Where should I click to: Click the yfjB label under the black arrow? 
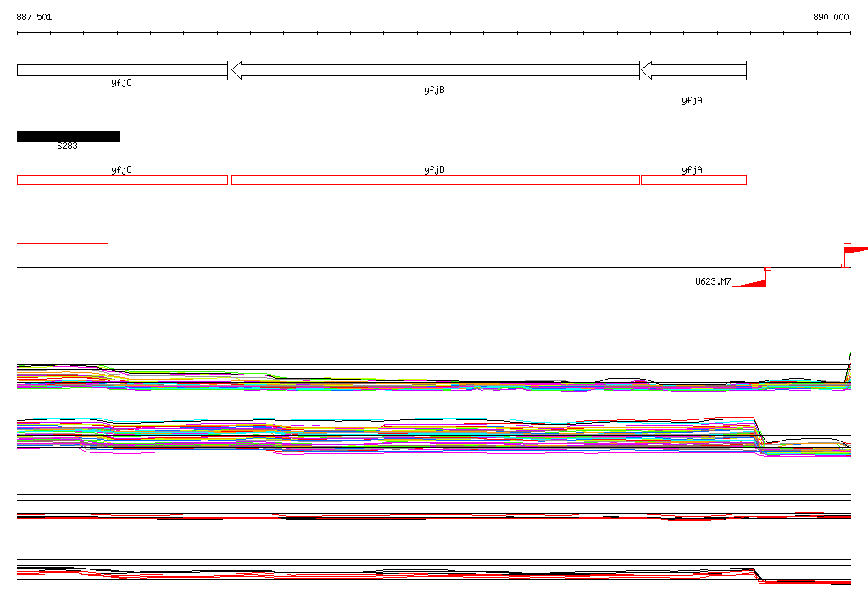(x=435, y=90)
